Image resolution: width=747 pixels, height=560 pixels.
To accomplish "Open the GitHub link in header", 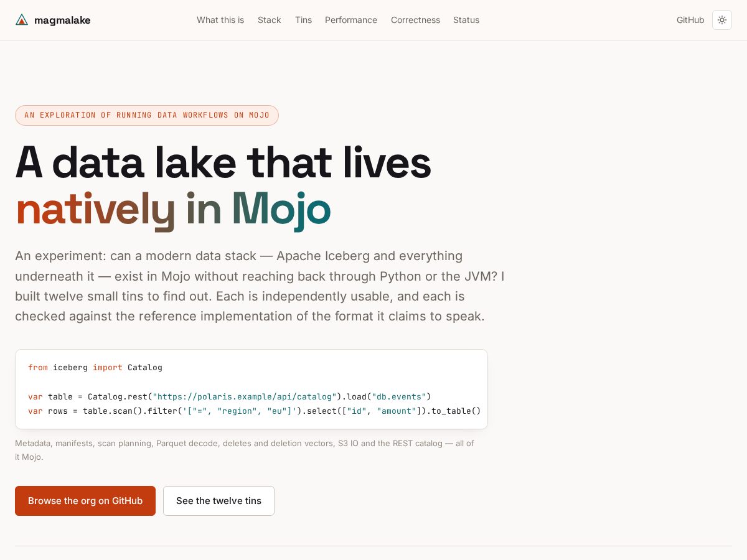I will [x=690, y=20].
